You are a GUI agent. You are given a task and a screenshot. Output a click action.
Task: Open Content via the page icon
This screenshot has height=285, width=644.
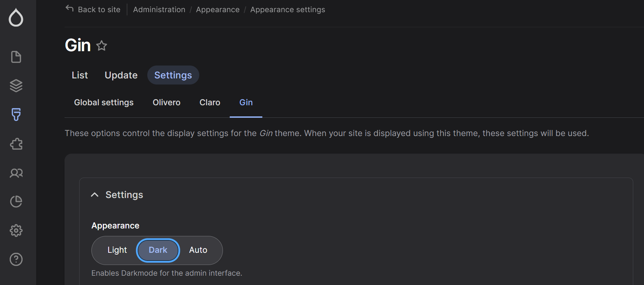click(16, 57)
